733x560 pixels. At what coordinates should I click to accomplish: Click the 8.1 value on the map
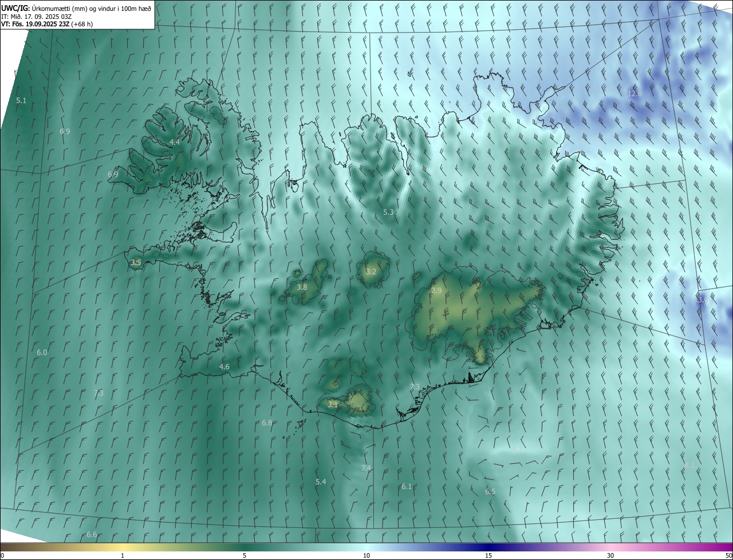(x=689, y=466)
